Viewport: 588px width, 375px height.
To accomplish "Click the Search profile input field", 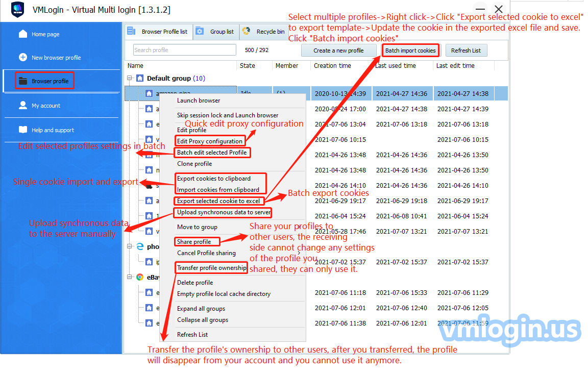I will 184,50.
